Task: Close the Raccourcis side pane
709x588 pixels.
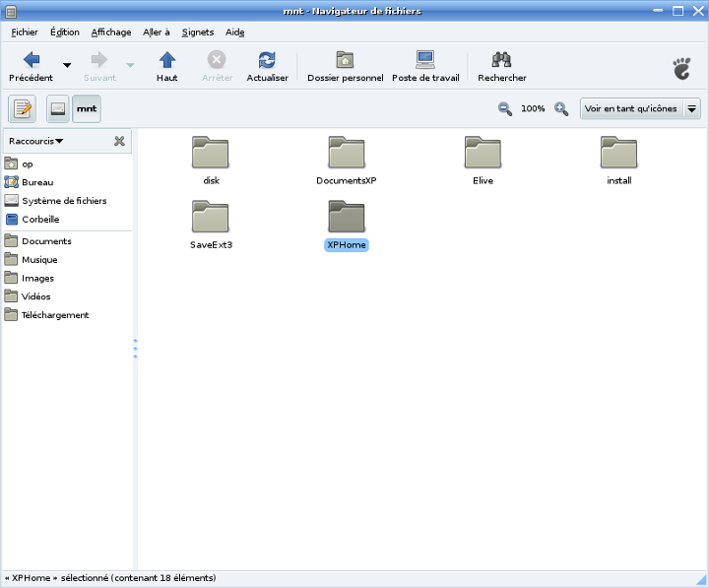Action: pyautogui.click(x=119, y=141)
